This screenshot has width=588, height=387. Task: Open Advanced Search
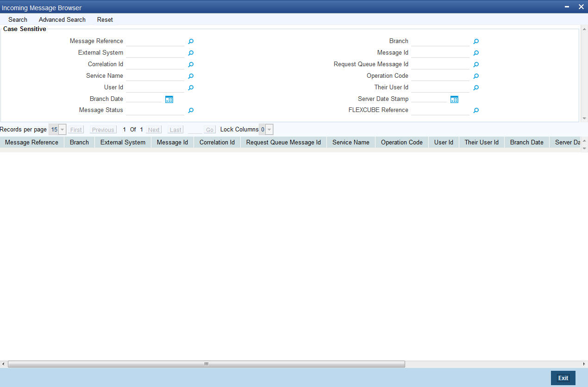(62, 19)
